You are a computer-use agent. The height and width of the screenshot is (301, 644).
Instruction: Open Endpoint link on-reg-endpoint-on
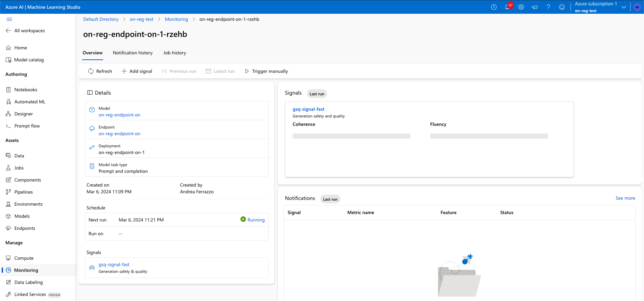pyautogui.click(x=119, y=134)
